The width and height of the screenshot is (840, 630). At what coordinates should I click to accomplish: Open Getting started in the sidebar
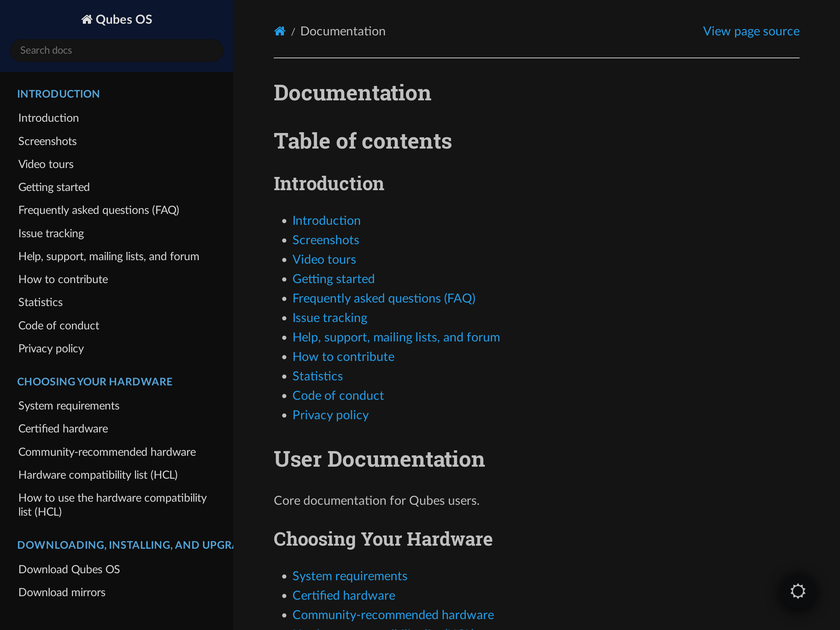pos(54,187)
